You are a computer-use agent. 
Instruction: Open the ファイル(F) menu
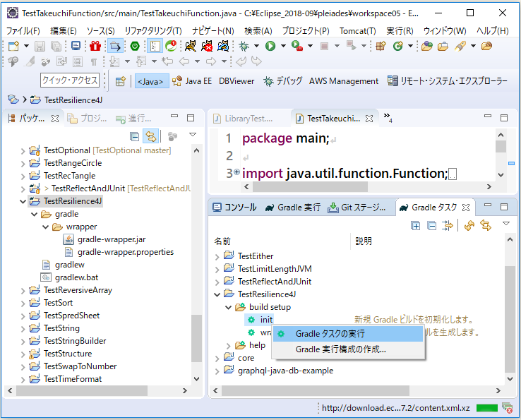click(23, 31)
